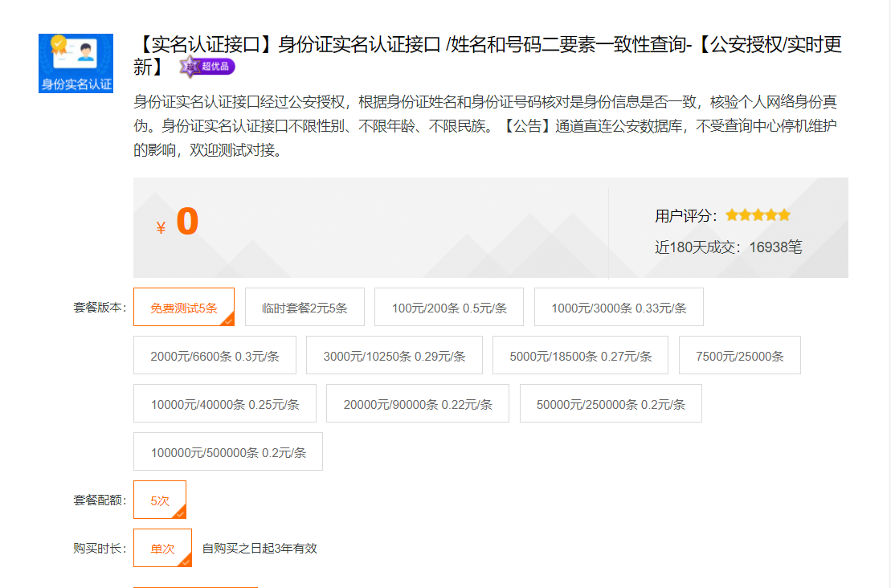Select the 5次 quota option
Screen dimensions: 891x588
[x=160, y=500]
